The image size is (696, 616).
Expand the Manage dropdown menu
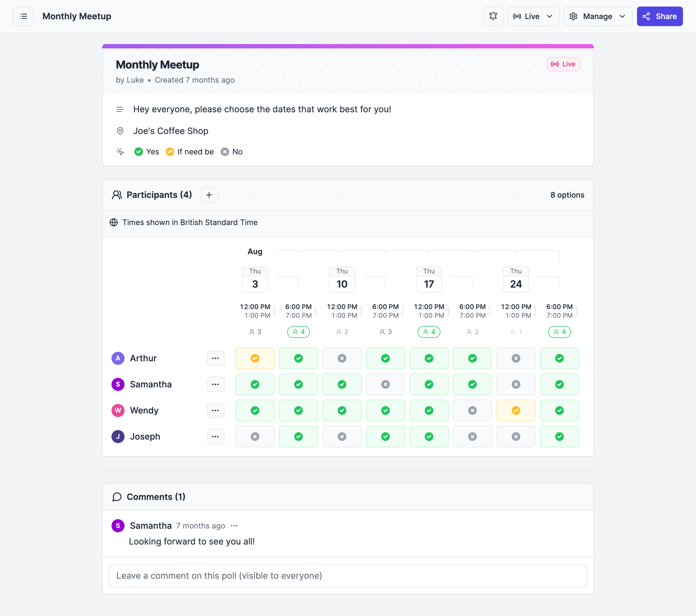[x=597, y=16]
